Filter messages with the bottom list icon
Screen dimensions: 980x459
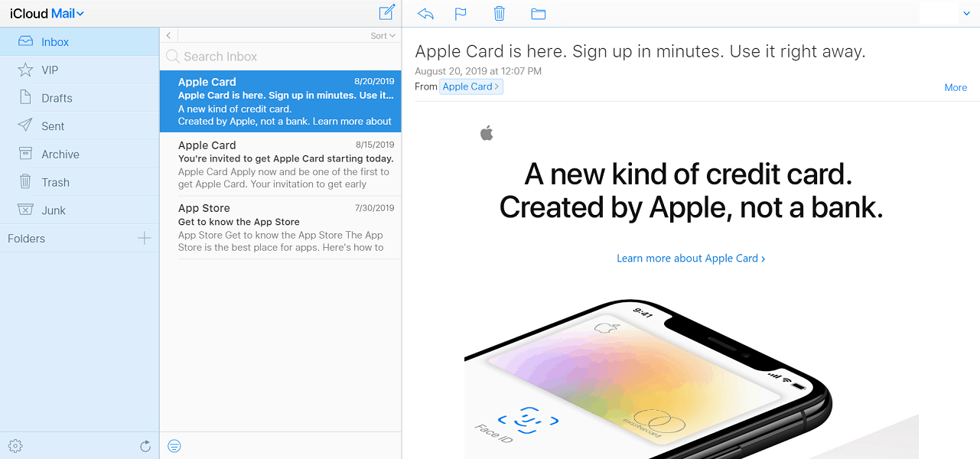(174, 446)
